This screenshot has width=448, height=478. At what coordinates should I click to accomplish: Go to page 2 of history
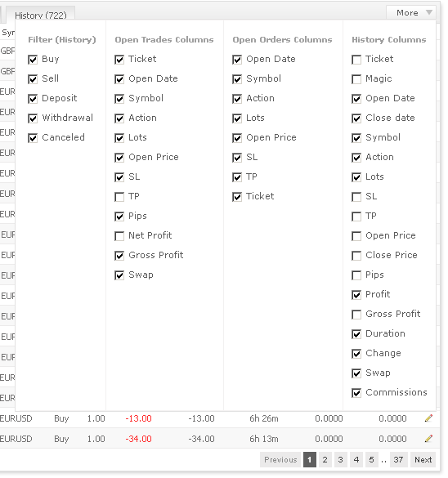tap(325, 459)
